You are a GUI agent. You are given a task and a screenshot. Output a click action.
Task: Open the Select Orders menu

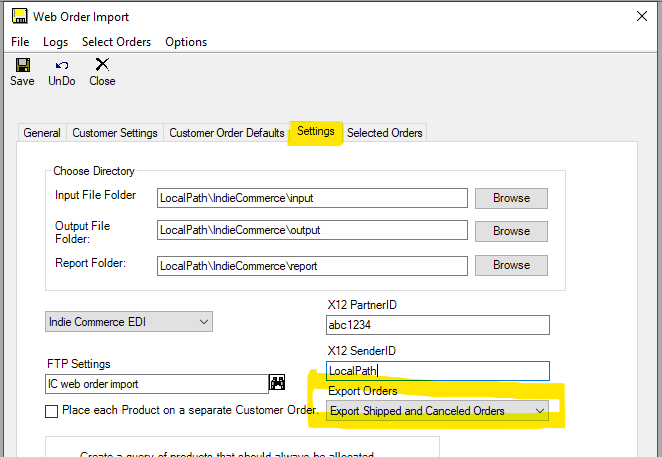(117, 42)
